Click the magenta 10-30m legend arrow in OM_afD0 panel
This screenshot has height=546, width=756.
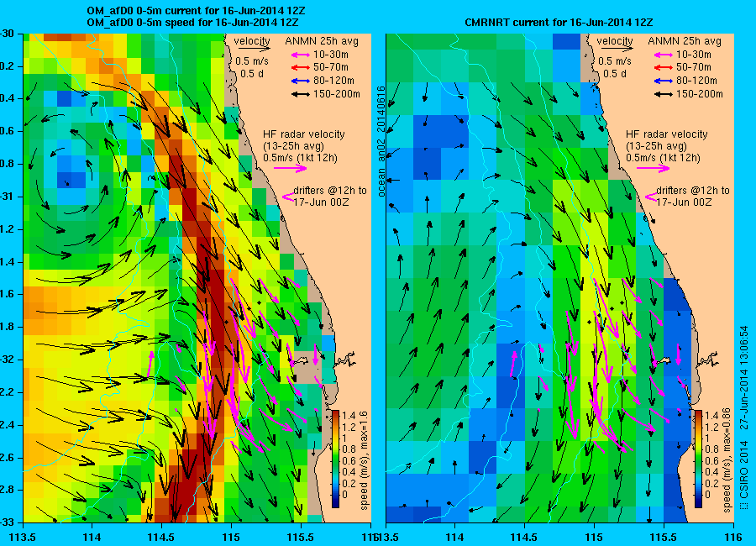[x=301, y=55]
